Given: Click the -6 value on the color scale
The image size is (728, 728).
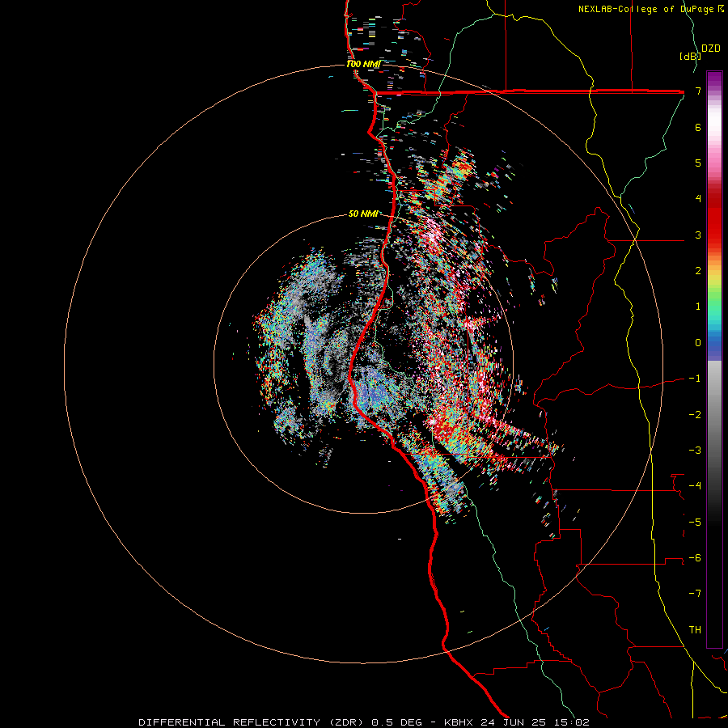Looking at the screenshot, I should tap(695, 558).
